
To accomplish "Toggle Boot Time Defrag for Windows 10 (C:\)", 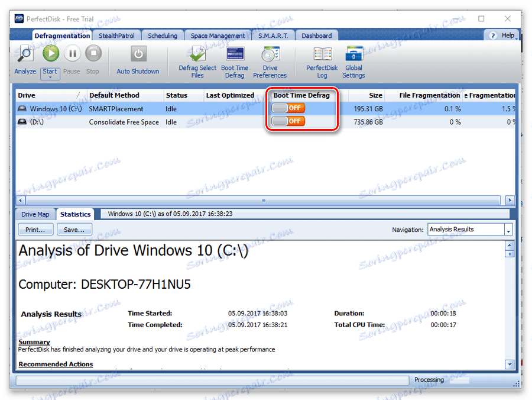I will [x=288, y=108].
